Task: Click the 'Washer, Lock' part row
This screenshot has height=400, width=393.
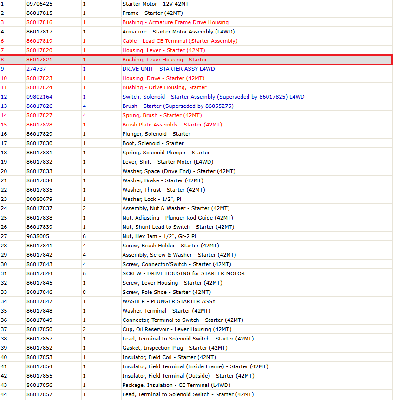Action: click(x=196, y=199)
